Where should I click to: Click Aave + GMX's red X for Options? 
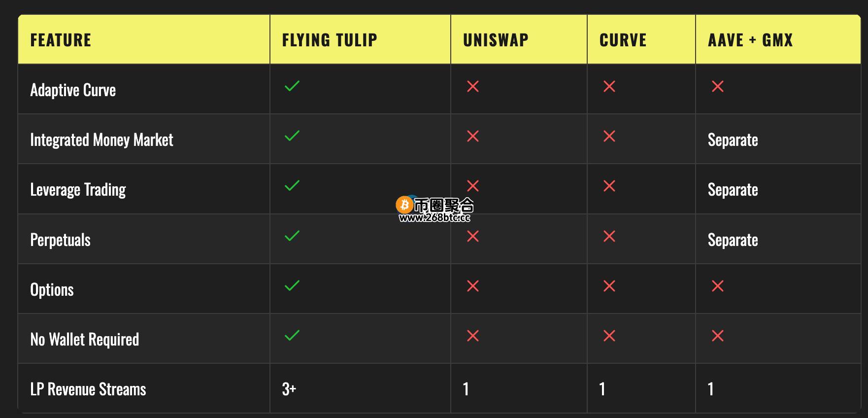(x=718, y=286)
